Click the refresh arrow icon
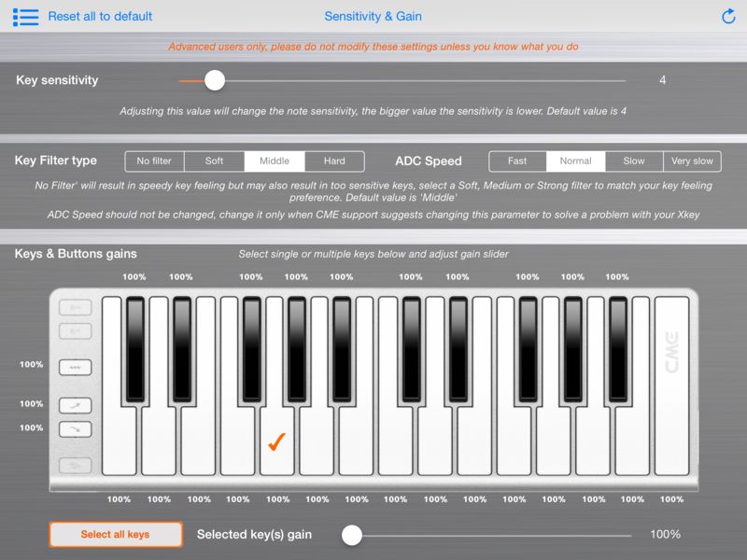This screenshot has height=560, width=747. (x=728, y=17)
